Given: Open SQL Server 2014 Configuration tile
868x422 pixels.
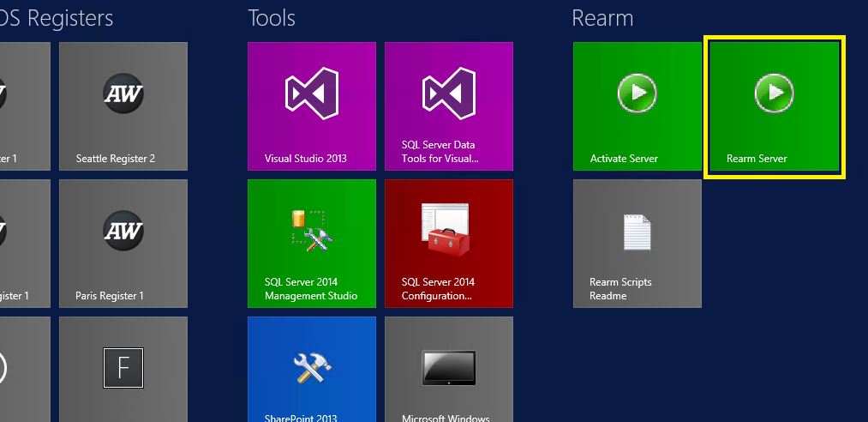Looking at the screenshot, I should (449, 244).
